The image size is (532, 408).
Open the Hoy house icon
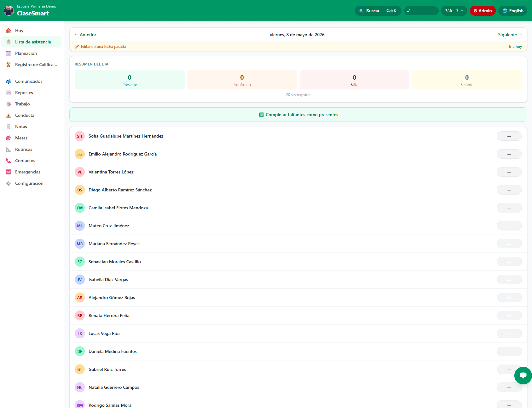9,31
